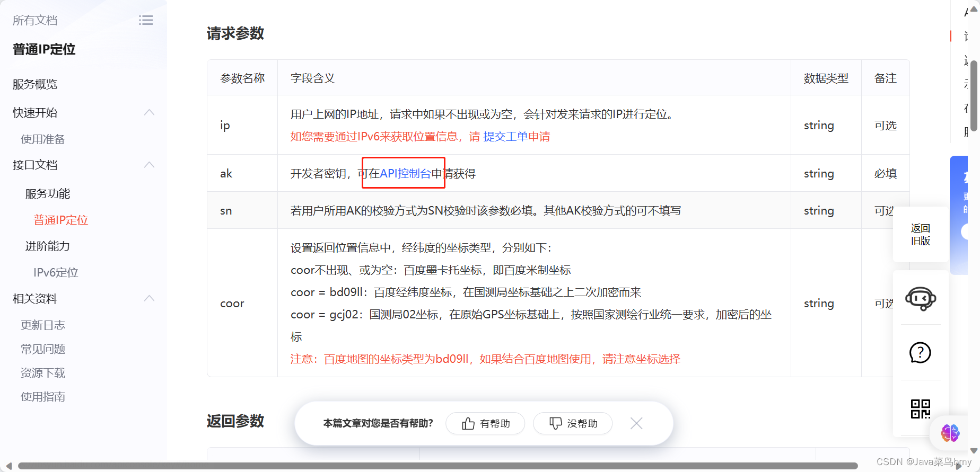
Task: Return to old version via 返回旧版
Action: [x=921, y=234]
